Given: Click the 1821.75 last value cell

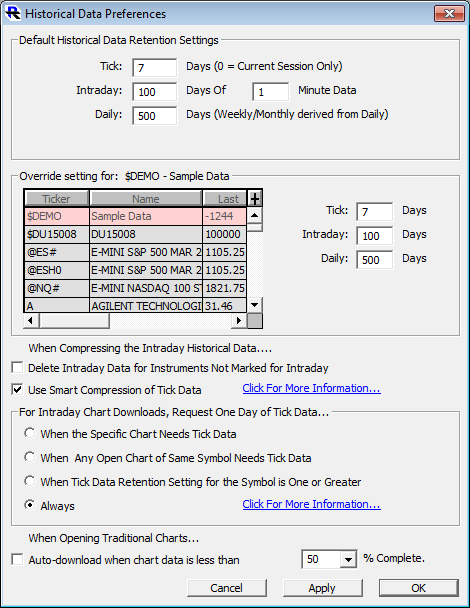Looking at the screenshot, I should (x=225, y=288).
